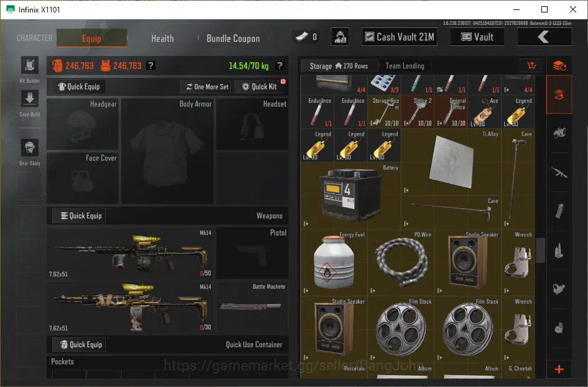Screen dimensions: 588x387
Task: Click the orange sort icon in the Storage header
Action: (532, 66)
